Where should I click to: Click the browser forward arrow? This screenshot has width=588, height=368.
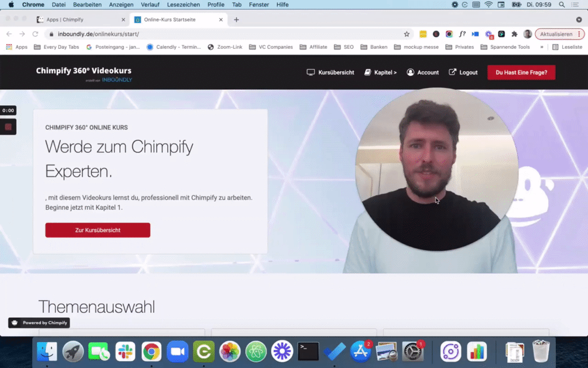[22, 34]
